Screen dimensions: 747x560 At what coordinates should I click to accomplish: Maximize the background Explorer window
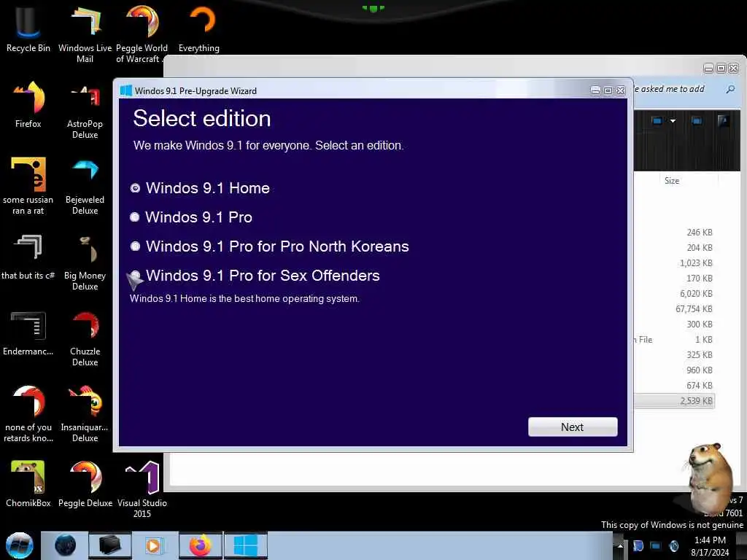[x=721, y=68]
